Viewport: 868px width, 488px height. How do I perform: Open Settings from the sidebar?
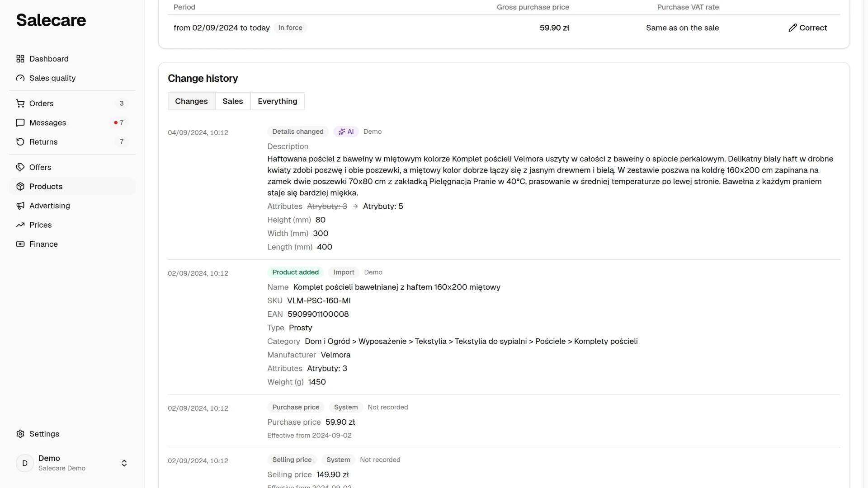(x=72, y=434)
